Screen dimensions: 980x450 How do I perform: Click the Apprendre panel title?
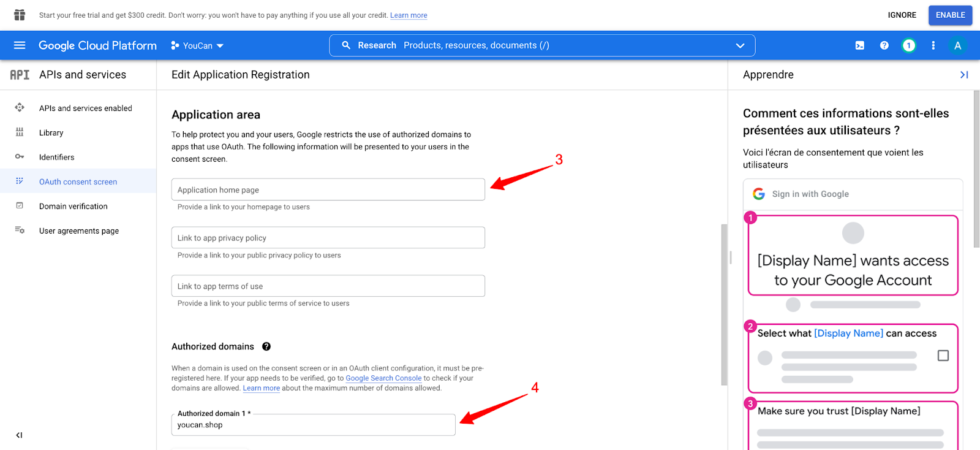coord(768,75)
